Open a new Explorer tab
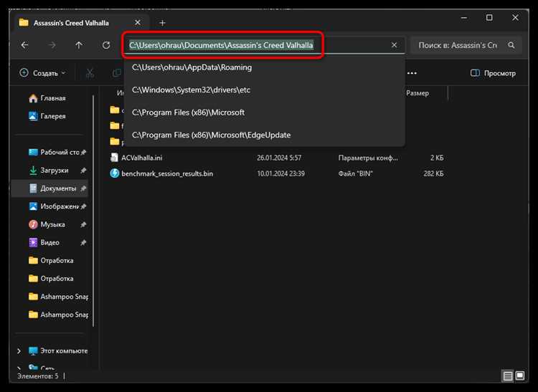538x392 pixels. [x=162, y=23]
